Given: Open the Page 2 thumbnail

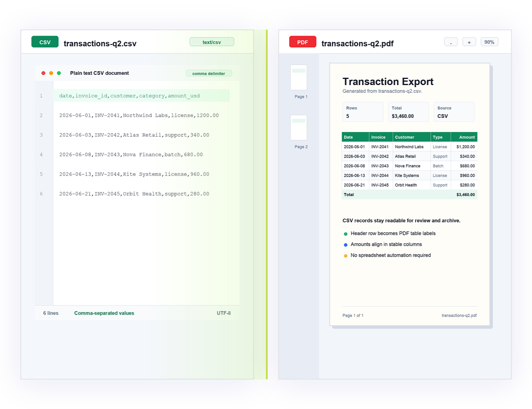Looking at the screenshot, I should [299, 128].
